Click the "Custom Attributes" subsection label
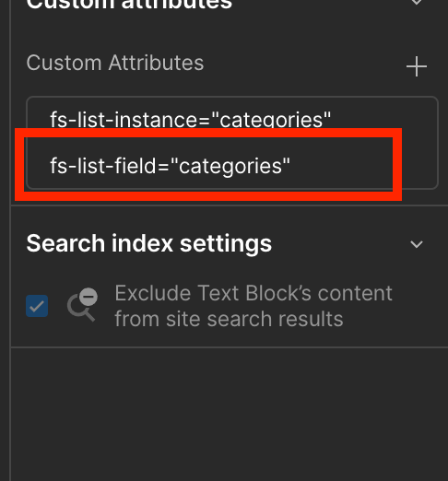 pyautogui.click(x=115, y=63)
